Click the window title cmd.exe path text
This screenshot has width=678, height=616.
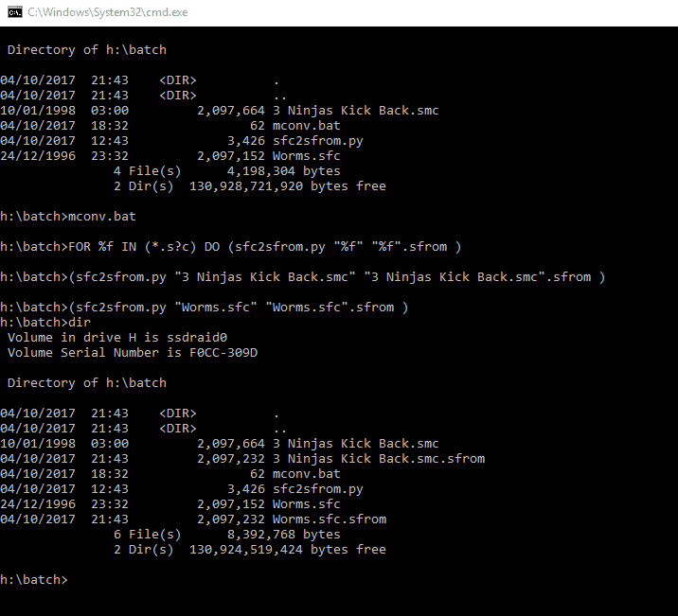[108, 12]
